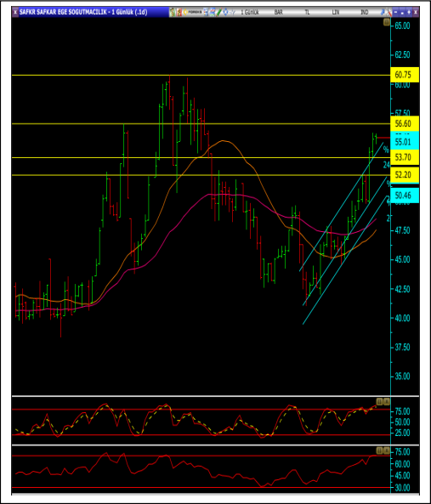Viewport: 431px width, 504px height.
Task: Click the x icon left of SAFKR title
Action: click(x=15, y=12)
